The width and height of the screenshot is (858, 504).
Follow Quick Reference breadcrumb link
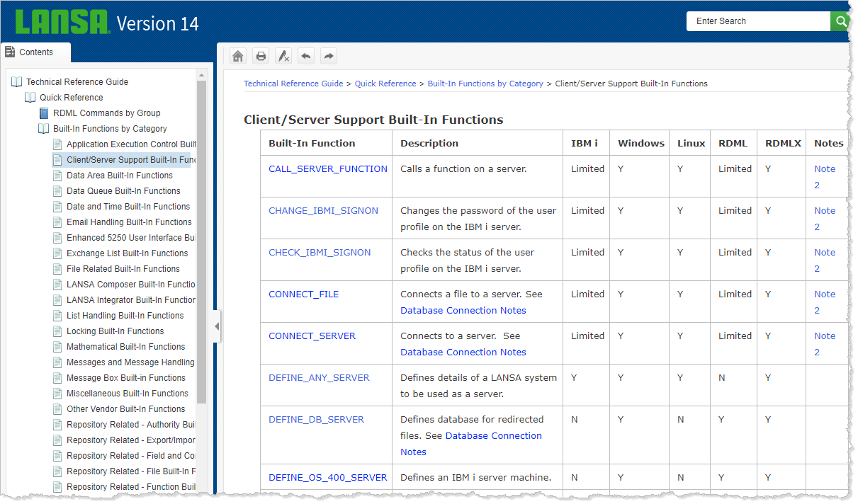(385, 84)
